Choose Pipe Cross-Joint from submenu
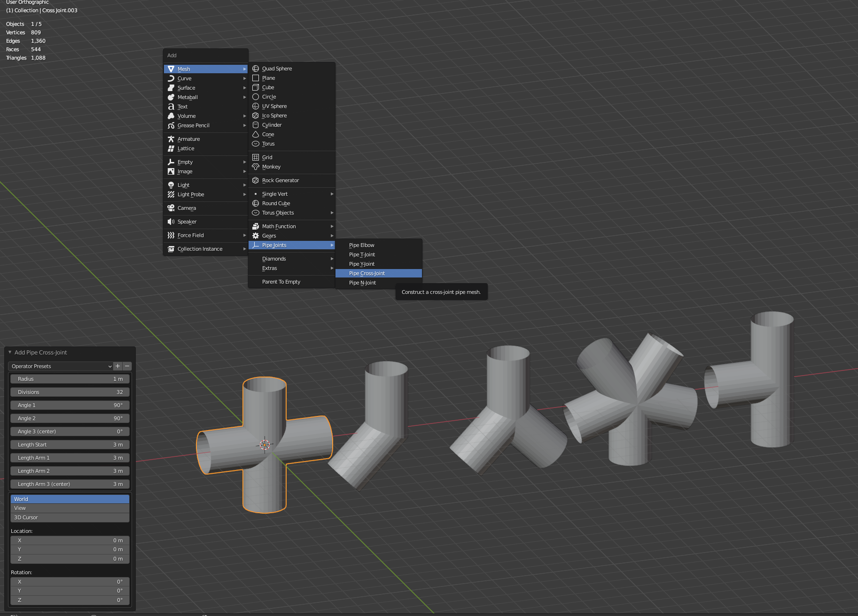Viewport: 858px width, 616px height. tap(379, 273)
